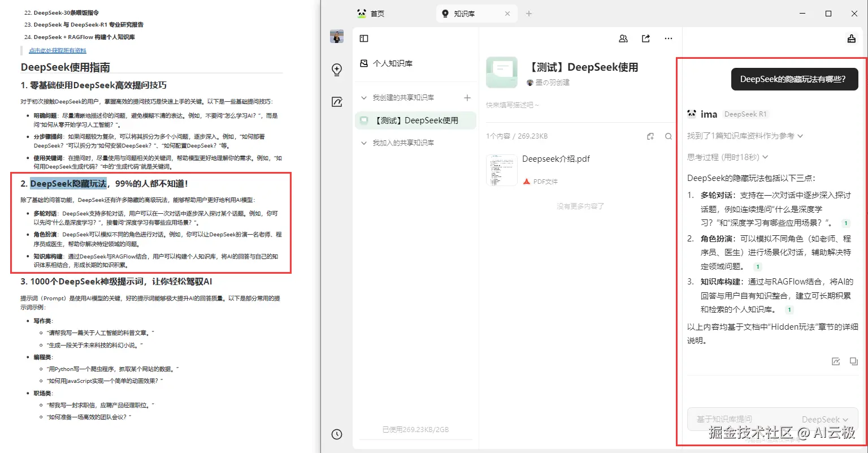Open the history clock icon in sidebar

coord(337,434)
